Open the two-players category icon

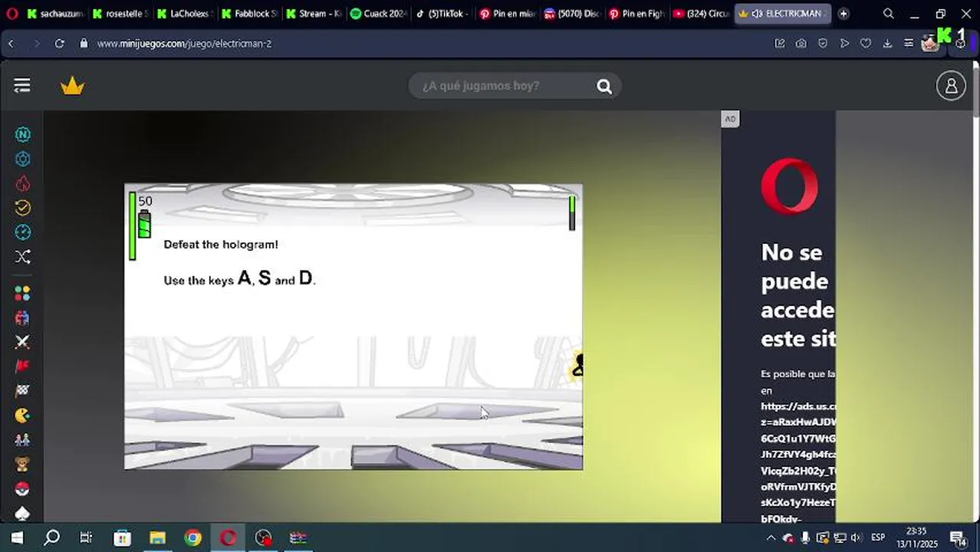point(23,317)
